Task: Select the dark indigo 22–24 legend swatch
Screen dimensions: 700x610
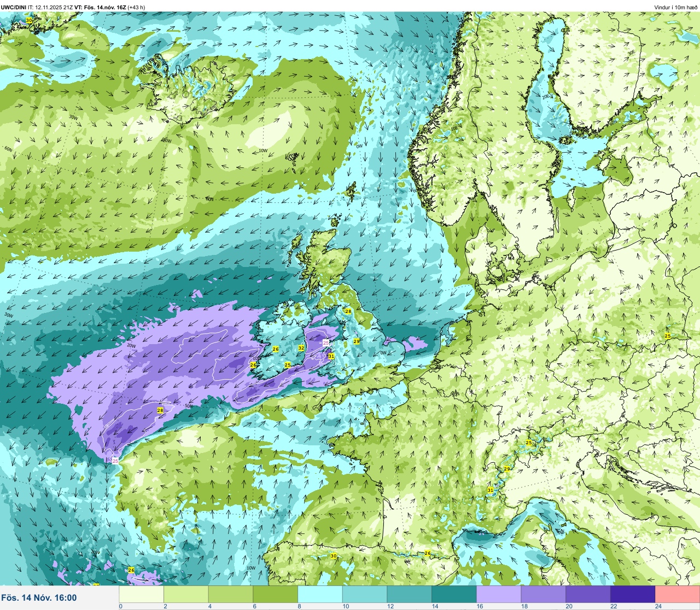Action: coord(632,594)
